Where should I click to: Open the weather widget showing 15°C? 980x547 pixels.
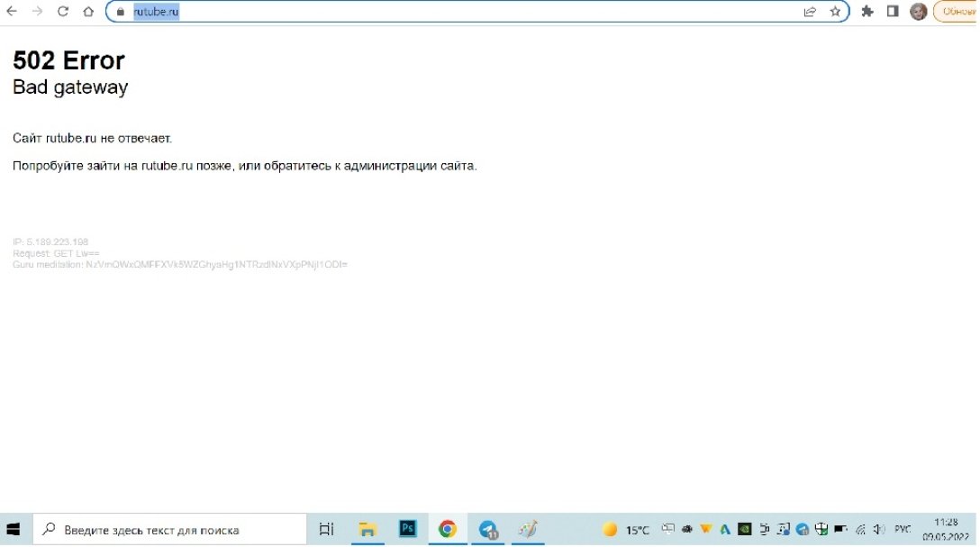(626, 530)
